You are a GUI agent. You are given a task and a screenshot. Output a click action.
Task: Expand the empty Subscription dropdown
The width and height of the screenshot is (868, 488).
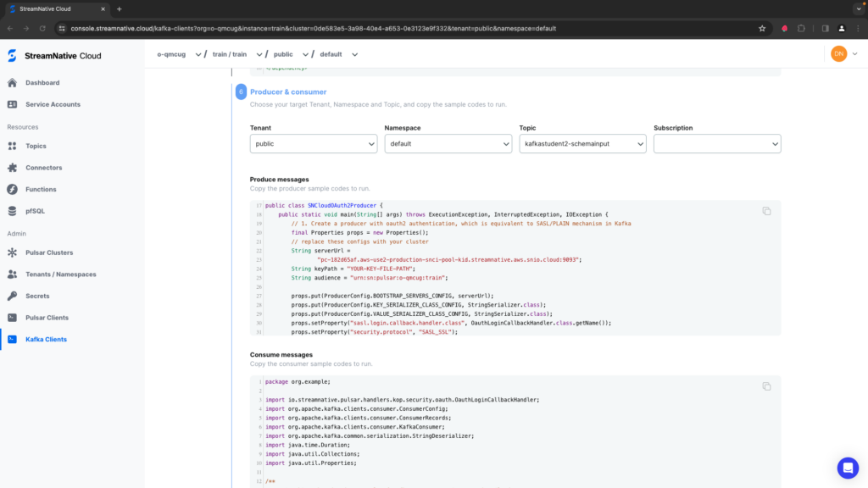716,144
